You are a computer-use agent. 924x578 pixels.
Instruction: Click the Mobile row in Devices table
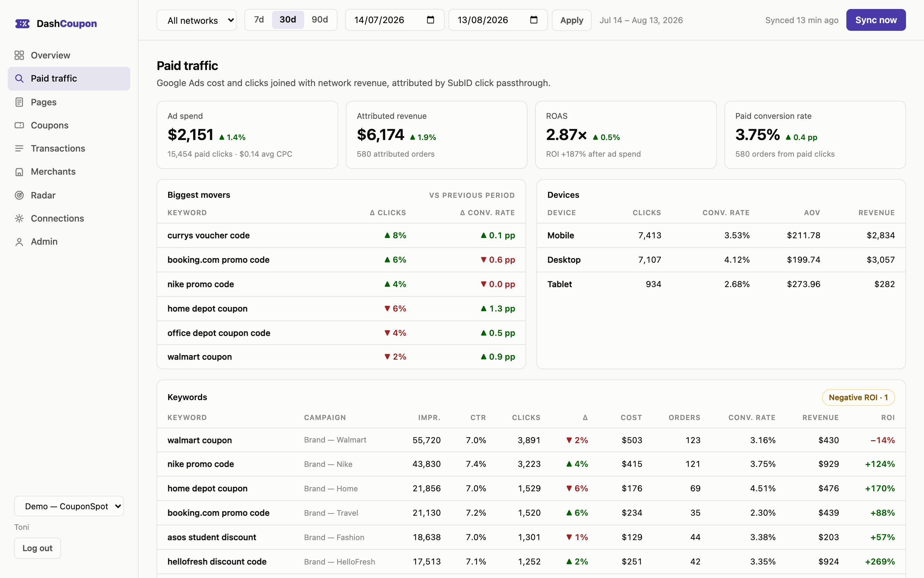[x=721, y=235]
